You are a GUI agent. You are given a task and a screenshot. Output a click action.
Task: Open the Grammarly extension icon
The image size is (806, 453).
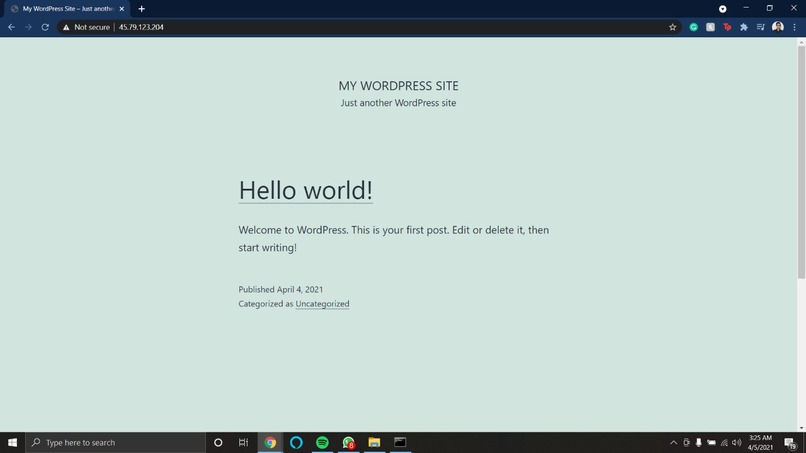(x=693, y=27)
